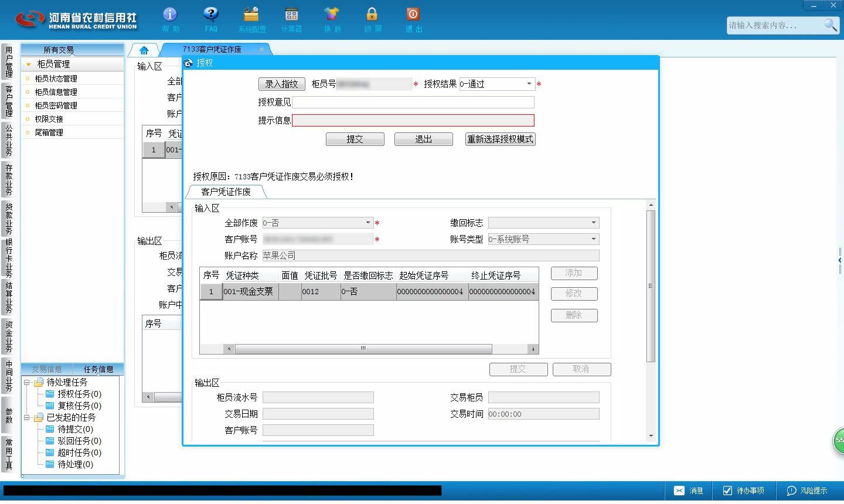Select 驳回任务(0) tree item
The width and height of the screenshot is (844, 504).
click(x=79, y=441)
